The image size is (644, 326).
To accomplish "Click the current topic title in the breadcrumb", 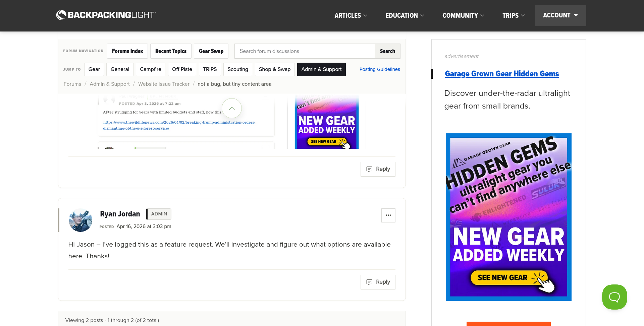I will [x=234, y=84].
